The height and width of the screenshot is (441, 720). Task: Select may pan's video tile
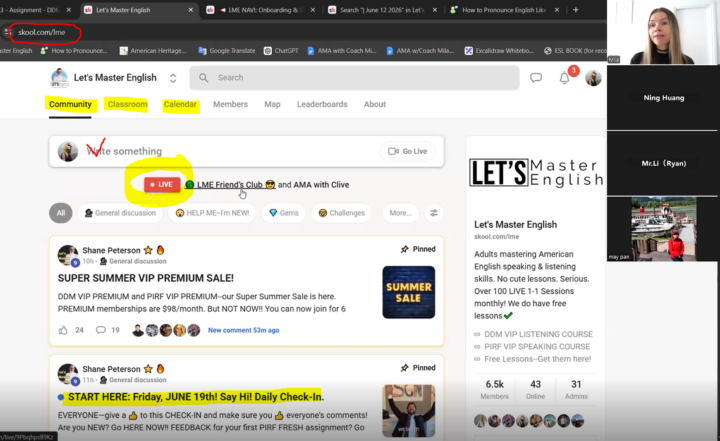[x=662, y=229]
